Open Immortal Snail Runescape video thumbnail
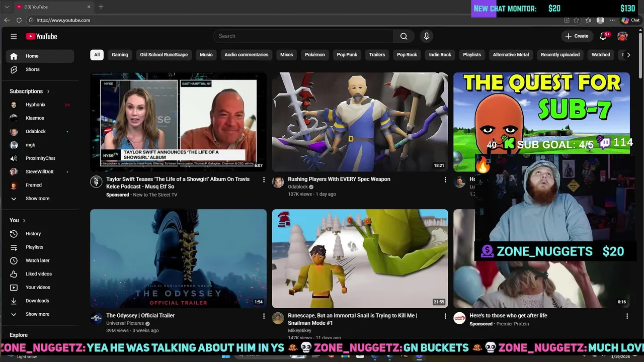 360,258
